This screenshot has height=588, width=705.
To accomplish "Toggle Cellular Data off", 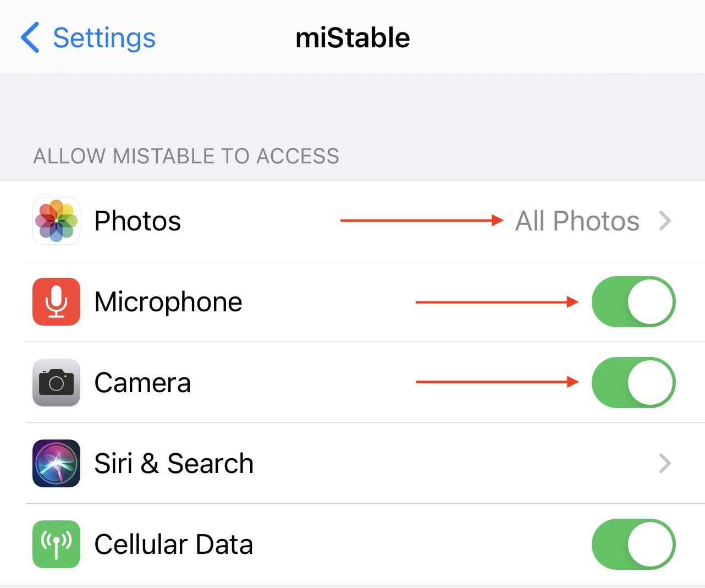I will (x=633, y=544).
